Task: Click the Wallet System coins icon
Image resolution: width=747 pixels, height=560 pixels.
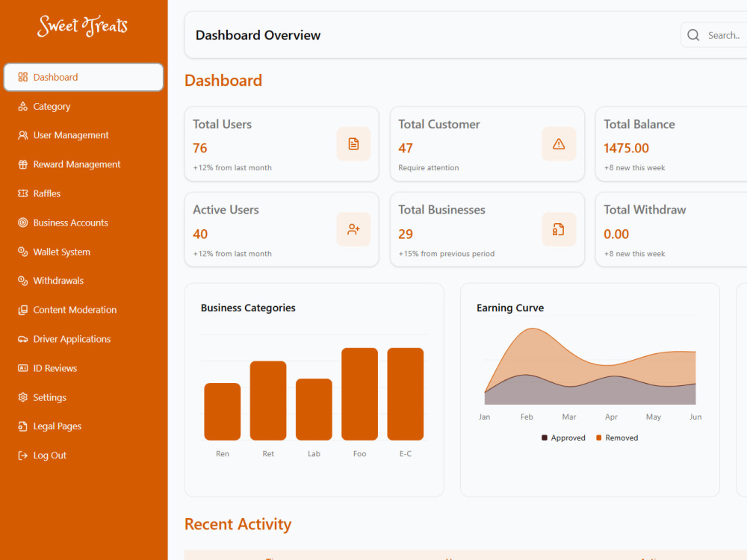Action: coord(23,252)
